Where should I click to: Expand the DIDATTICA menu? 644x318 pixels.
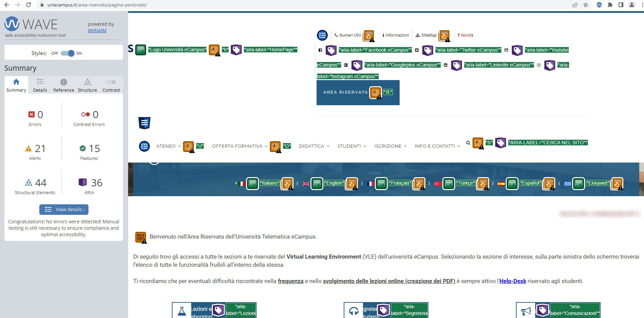(x=314, y=146)
